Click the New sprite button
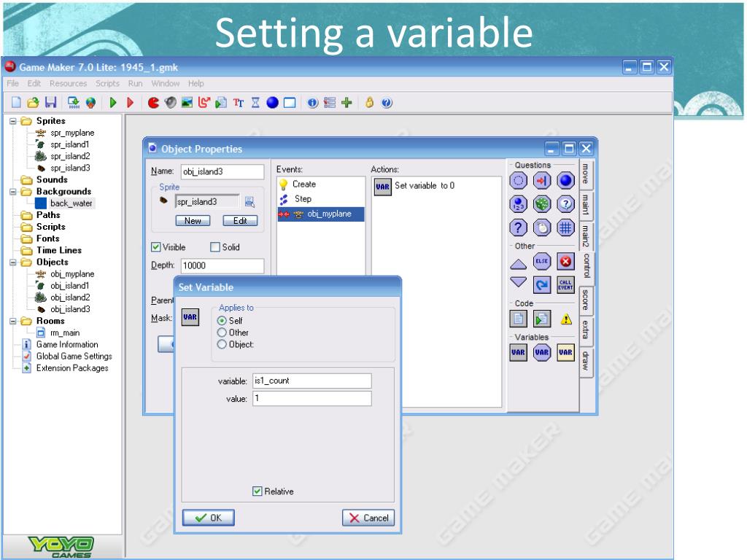 click(193, 220)
